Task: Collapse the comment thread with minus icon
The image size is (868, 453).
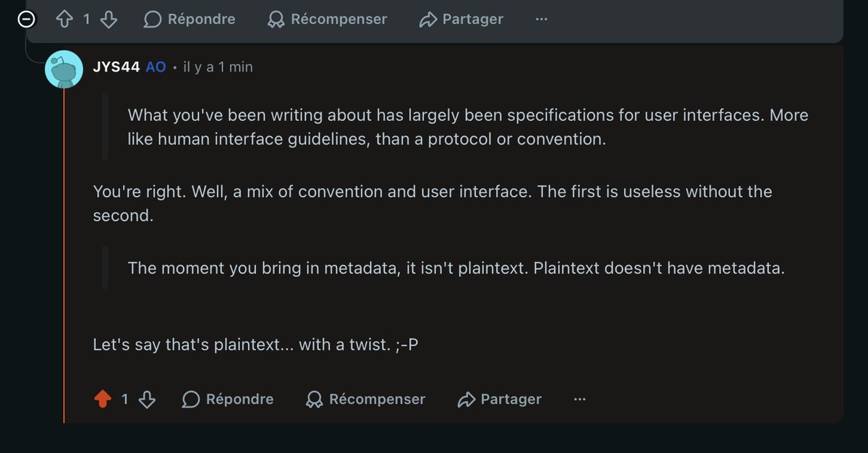Action: (26, 20)
